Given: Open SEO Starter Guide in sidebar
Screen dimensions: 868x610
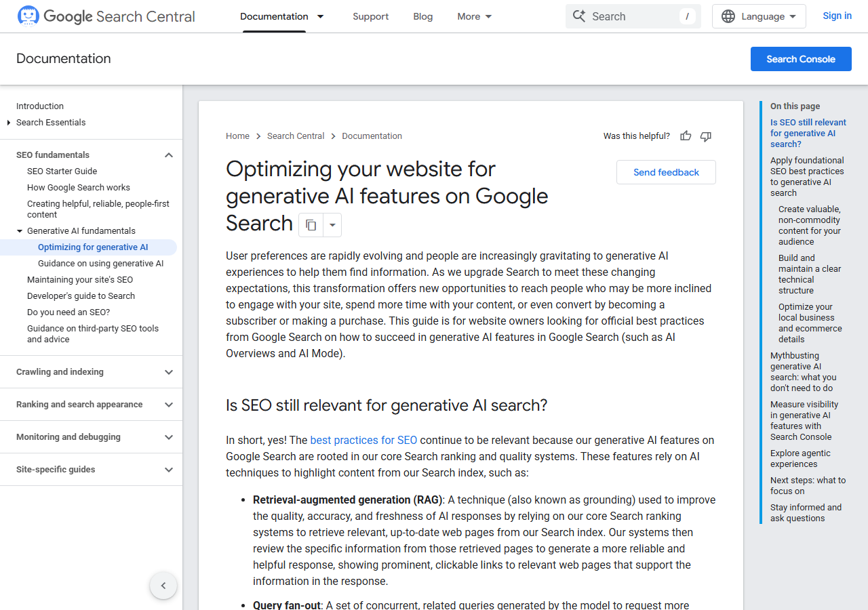Looking at the screenshot, I should (62, 171).
